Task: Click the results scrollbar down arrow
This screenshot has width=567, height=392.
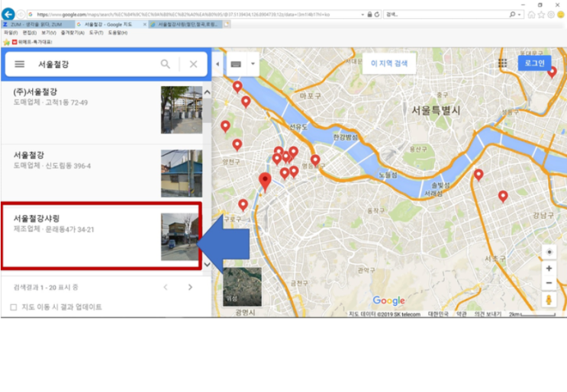Action: [208, 265]
